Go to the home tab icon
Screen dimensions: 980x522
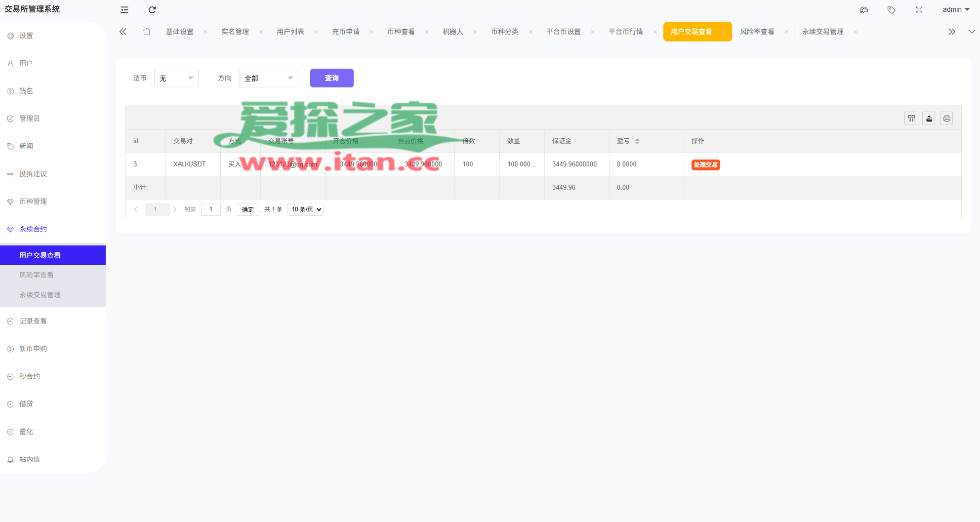[147, 32]
